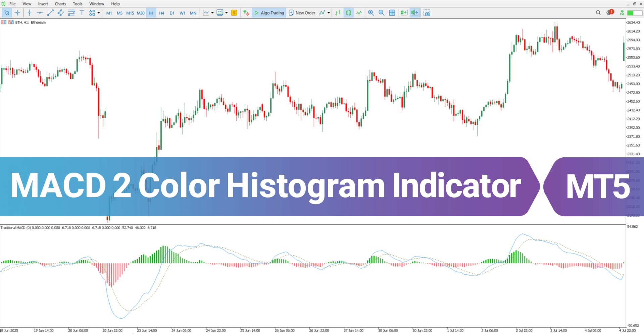Open the trade signals arrows icon
644x334 pixels.
246,13
